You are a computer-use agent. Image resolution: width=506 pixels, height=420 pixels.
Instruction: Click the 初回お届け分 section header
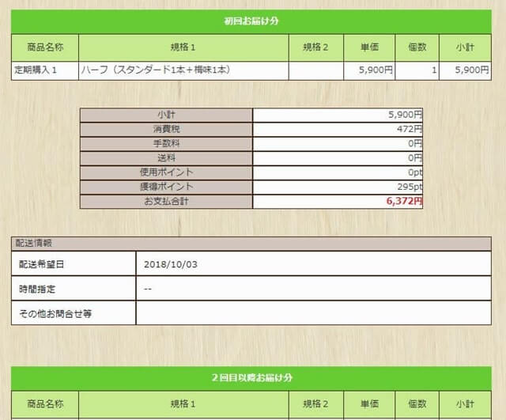click(251, 21)
